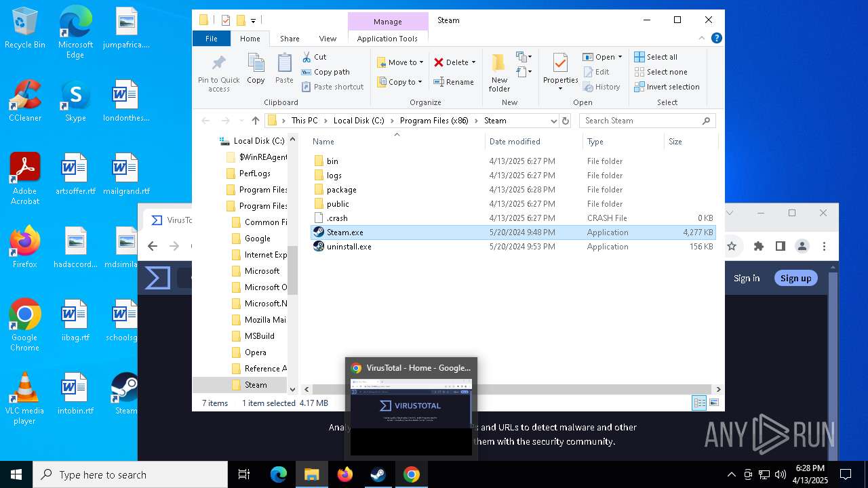Open Steam from taskbar
The image size is (868, 488).
coord(378,474)
